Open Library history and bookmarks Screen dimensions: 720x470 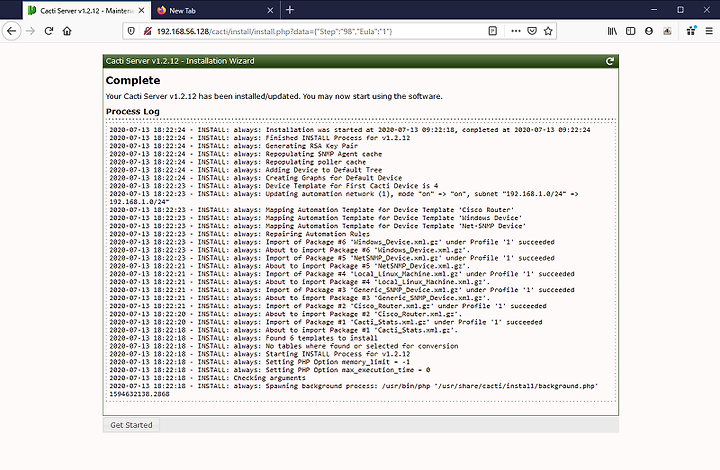click(612, 31)
